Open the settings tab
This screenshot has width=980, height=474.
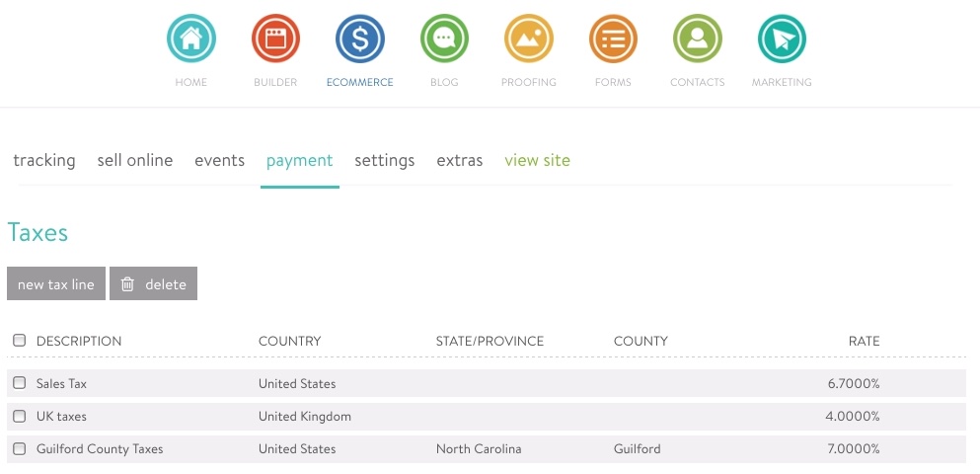(385, 160)
